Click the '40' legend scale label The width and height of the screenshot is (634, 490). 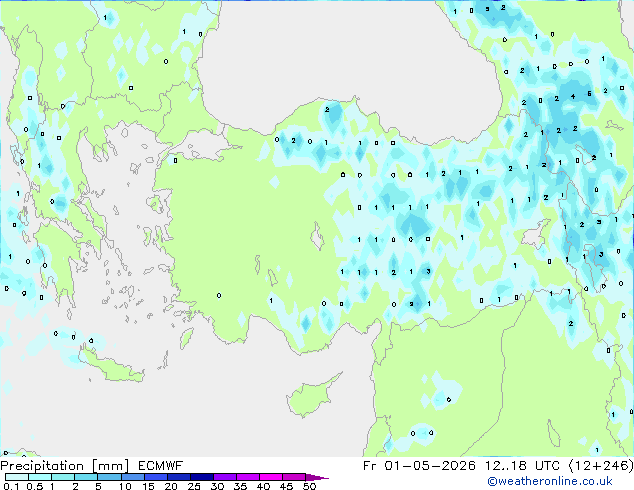pos(263,486)
